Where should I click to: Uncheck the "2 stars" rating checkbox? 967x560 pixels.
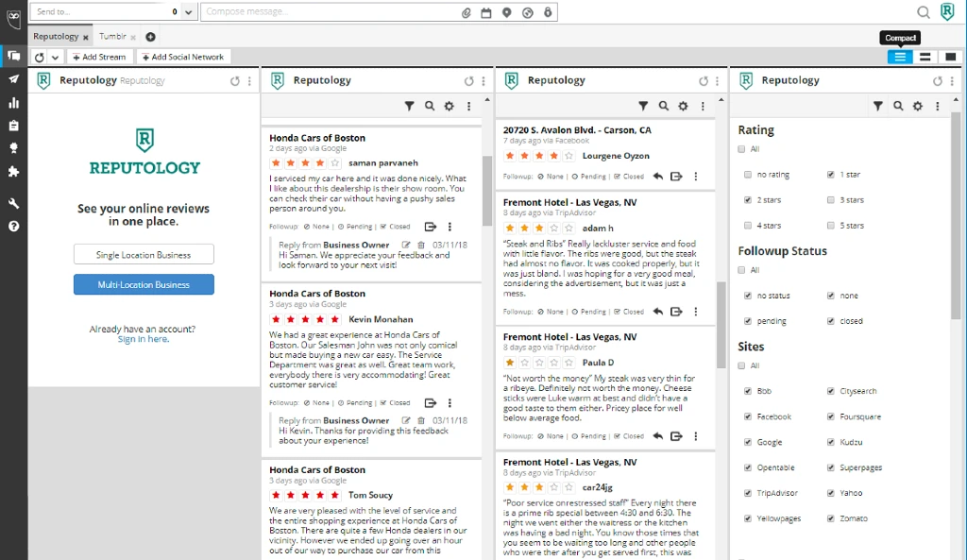[748, 200]
